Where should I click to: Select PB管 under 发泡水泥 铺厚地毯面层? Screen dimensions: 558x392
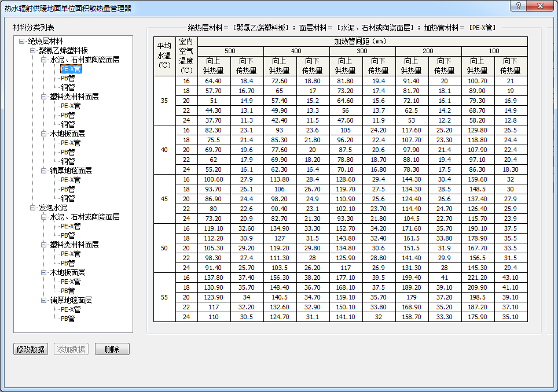click(68, 319)
